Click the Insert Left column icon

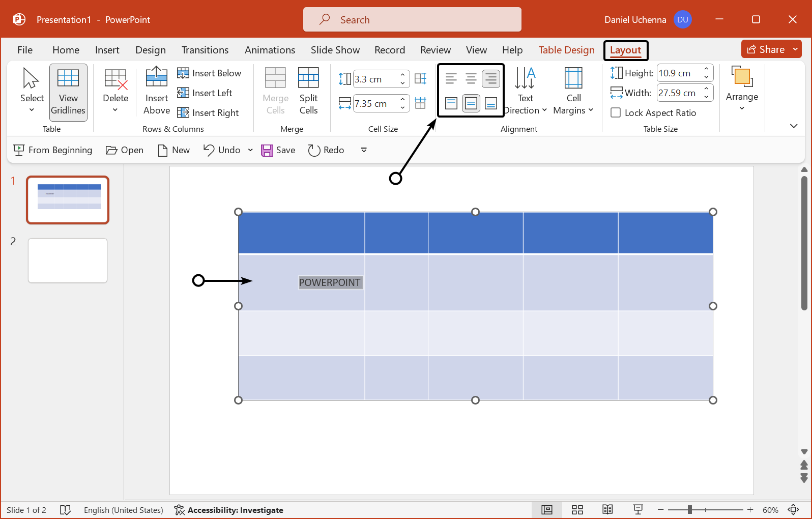coord(205,93)
